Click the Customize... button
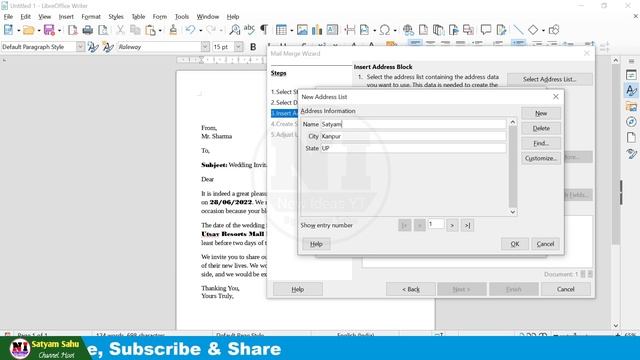 point(541,158)
